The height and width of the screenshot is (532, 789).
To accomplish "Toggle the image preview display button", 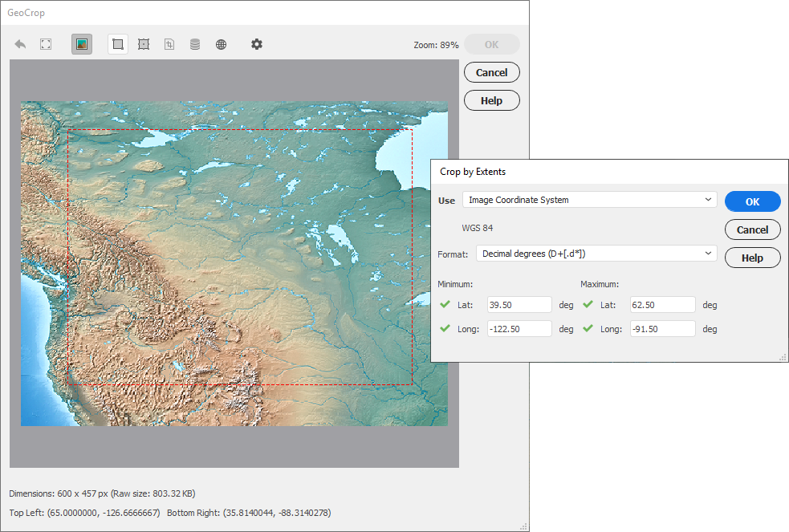I will [82, 44].
